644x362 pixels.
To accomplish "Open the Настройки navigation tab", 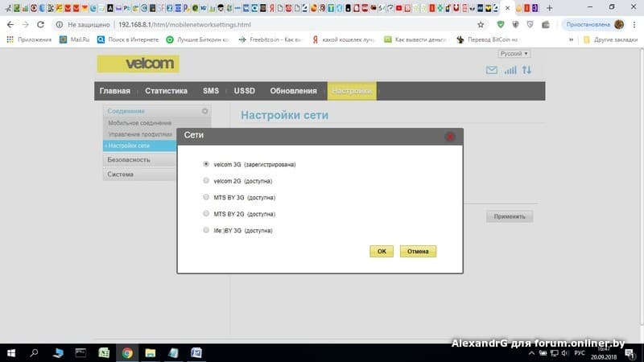I will coord(352,91).
